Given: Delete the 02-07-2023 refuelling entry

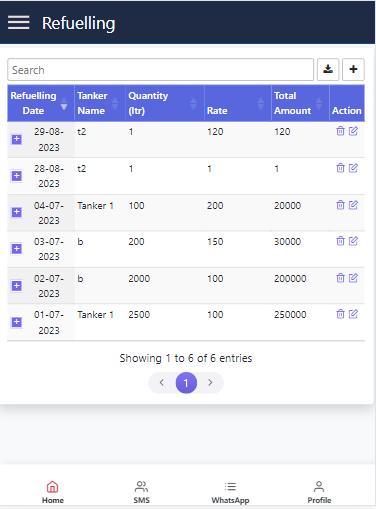Looking at the screenshot, I should [x=340, y=278].
